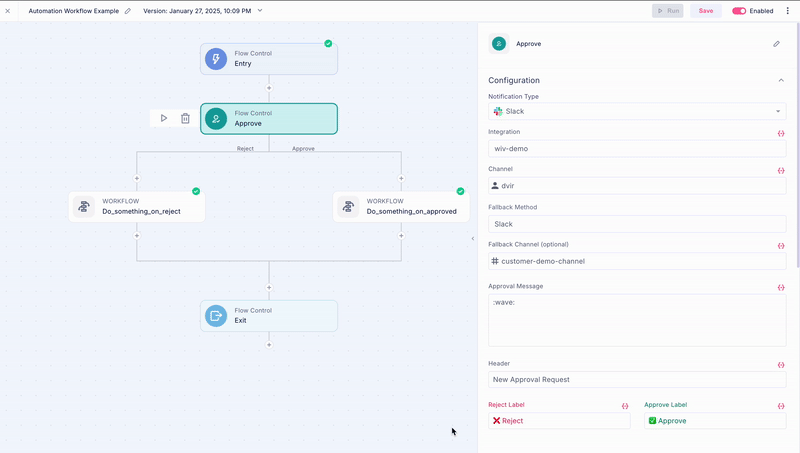Edit the Approve step name pencil icon
This screenshot has height=453, width=800.
click(777, 44)
